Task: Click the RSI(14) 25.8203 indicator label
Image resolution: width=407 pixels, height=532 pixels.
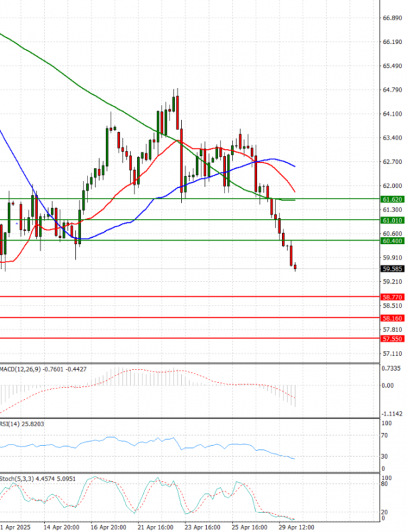Action: point(22,424)
